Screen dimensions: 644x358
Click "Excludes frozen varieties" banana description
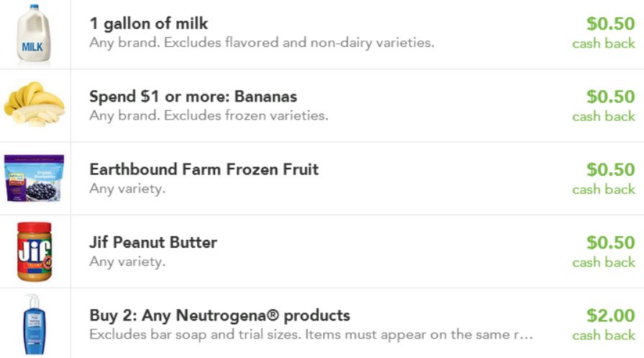pyautogui.click(x=209, y=115)
